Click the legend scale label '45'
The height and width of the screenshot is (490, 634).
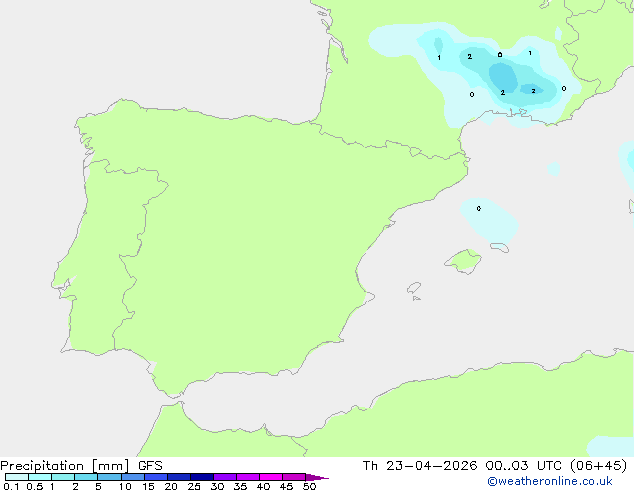pos(286,486)
